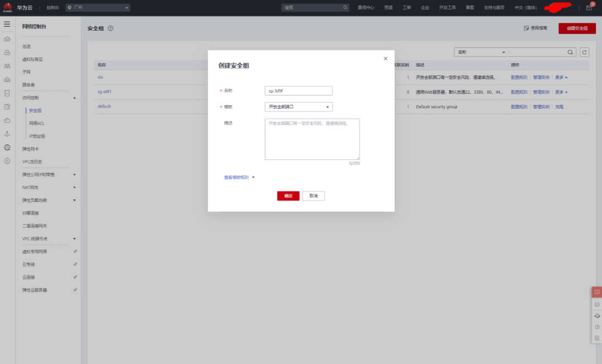Image resolution: width=602 pixels, height=364 pixels.
Task: Click the help question mark beside 安全组
Action: pyautogui.click(x=110, y=28)
